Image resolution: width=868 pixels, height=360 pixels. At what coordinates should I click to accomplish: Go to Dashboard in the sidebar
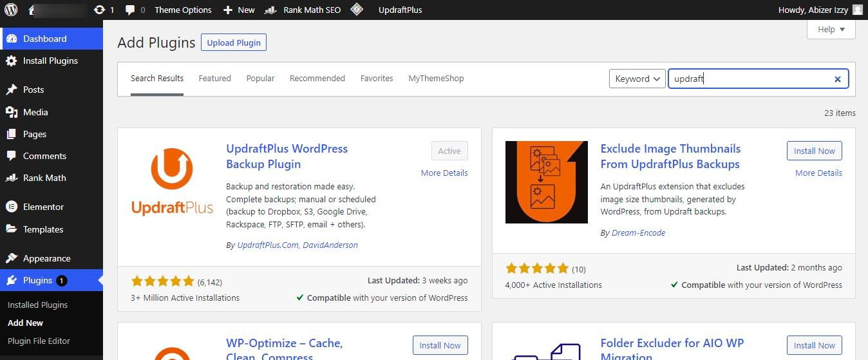point(52,39)
